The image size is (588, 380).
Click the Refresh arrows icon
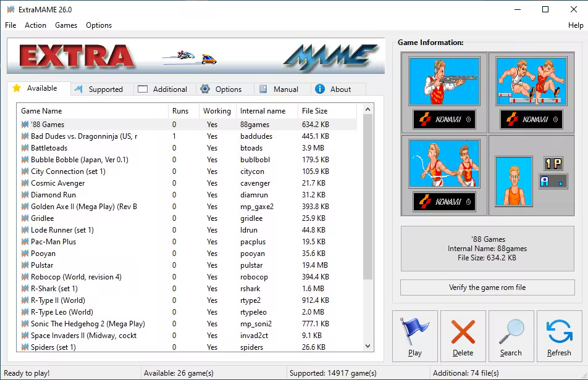[559, 332]
